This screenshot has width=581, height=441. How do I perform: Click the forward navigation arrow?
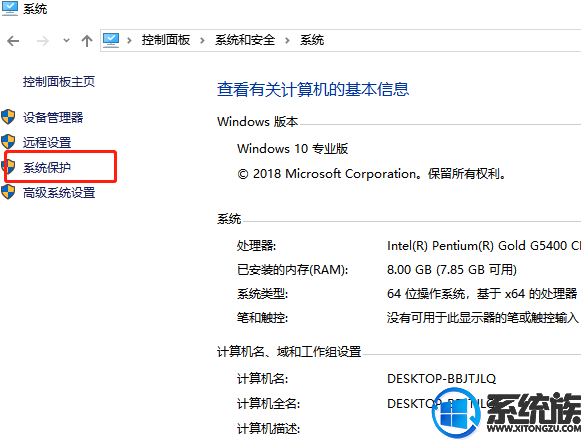[43, 41]
